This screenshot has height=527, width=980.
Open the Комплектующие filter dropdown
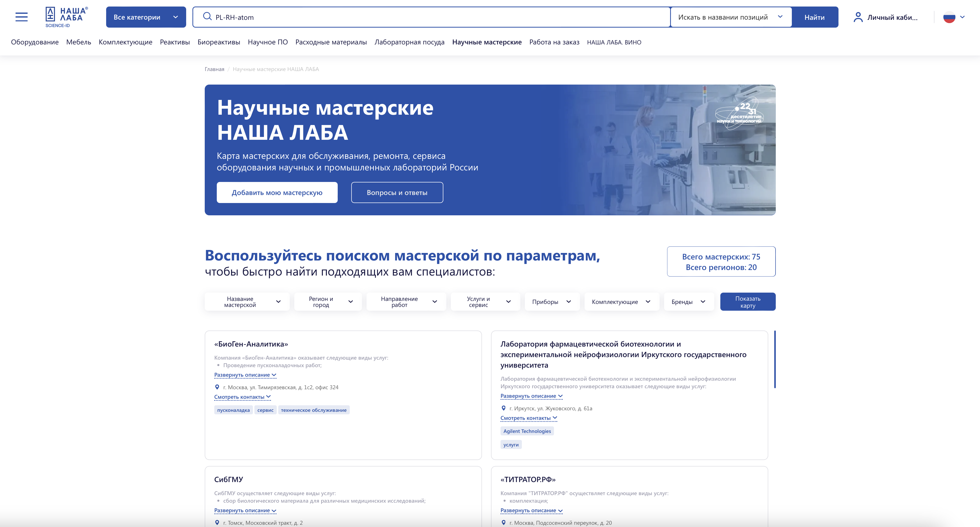point(622,302)
